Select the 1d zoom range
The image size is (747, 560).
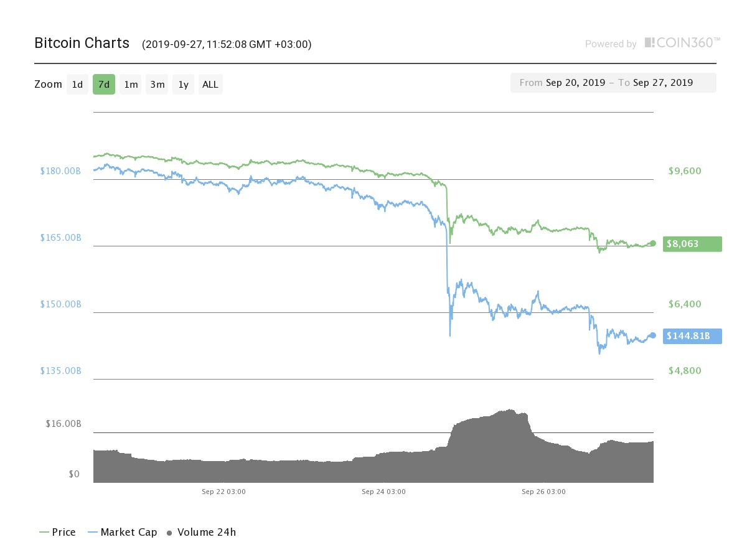tap(78, 84)
